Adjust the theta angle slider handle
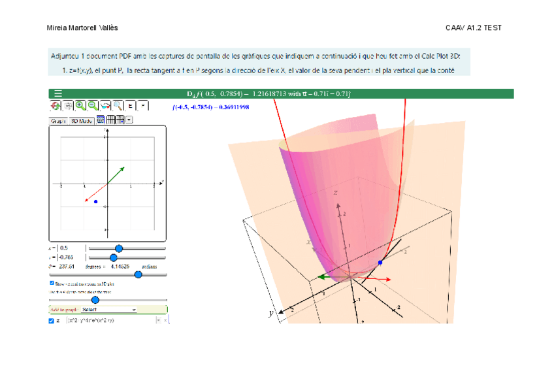 pyautogui.click(x=138, y=274)
